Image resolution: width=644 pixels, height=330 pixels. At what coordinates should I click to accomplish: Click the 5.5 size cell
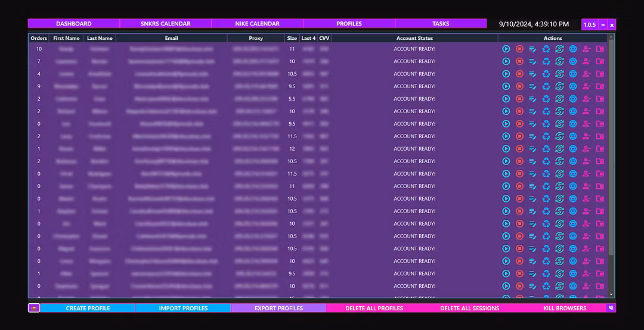[292, 99]
